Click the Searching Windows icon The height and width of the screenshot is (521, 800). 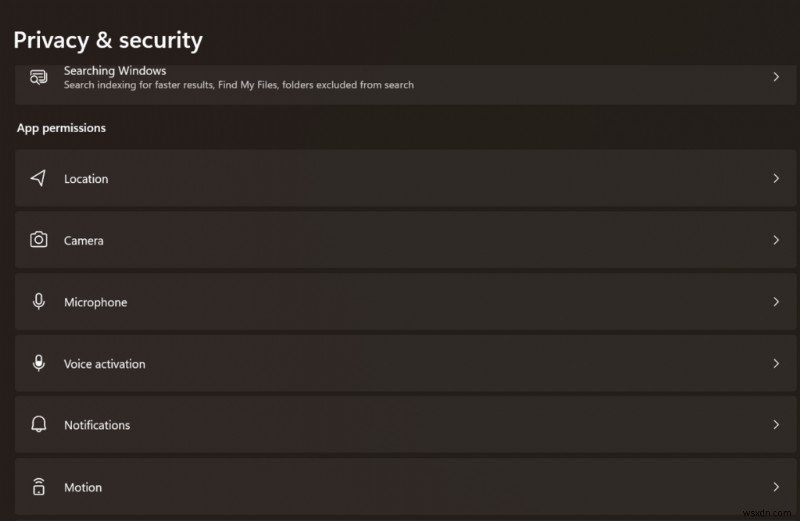click(38, 77)
